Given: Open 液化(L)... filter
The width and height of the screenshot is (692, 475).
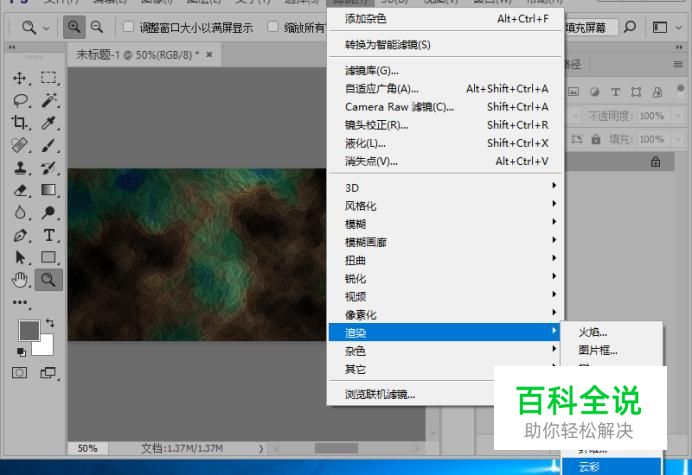Looking at the screenshot, I should tap(445, 143).
